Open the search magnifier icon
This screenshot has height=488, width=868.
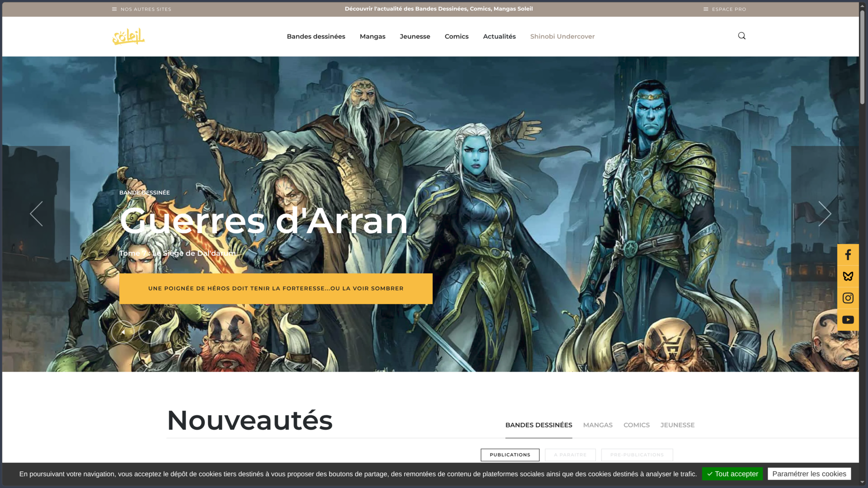coord(742,36)
